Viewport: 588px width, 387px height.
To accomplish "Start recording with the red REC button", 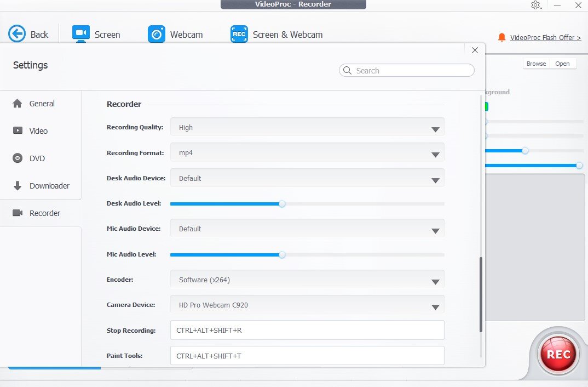I will [558, 354].
